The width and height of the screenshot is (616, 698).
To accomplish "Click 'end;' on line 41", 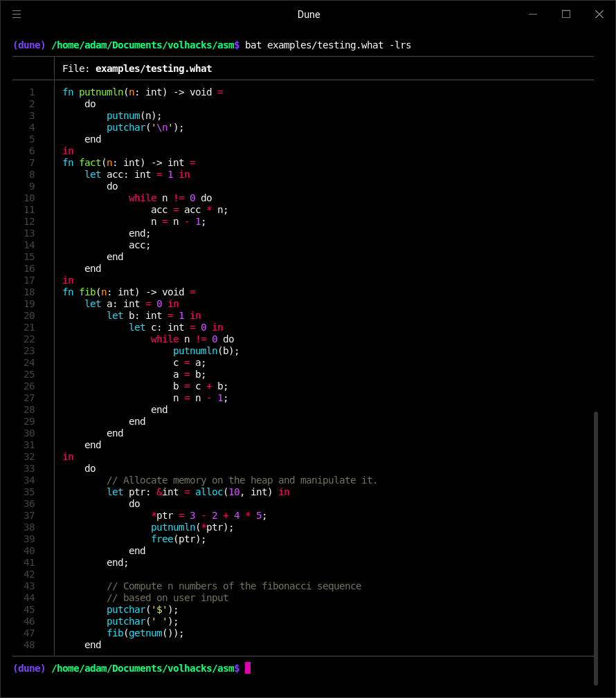I will (118, 562).
